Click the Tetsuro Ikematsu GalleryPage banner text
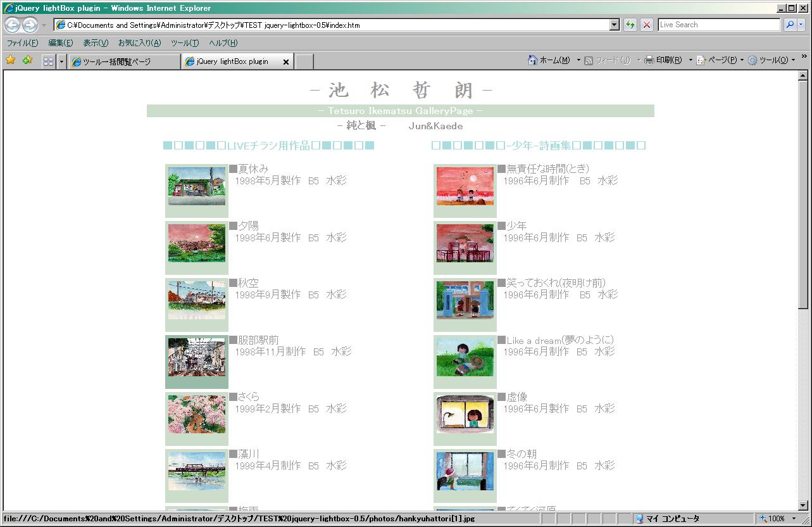The image size is (812, 527). tap(401, 111)
